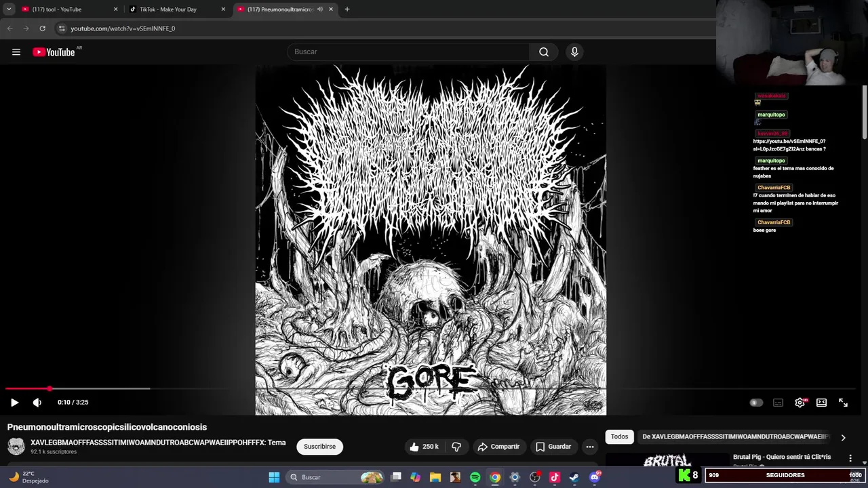
Task: Share the video via Compartir
Action: point(498,447)
